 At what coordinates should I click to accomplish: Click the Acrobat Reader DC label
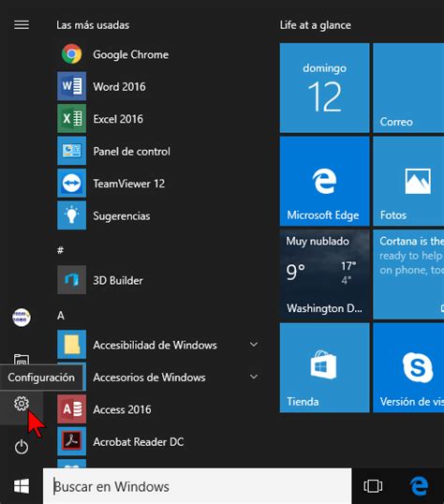pos(139,441)
